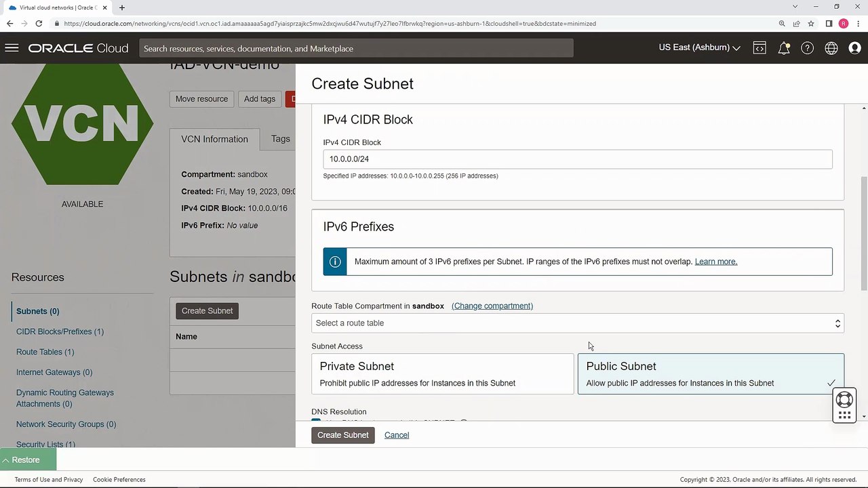This screenshot has width=868, height=488.
Task: Select Dynamic Routing Gateways Attachments (0) resource
Action: coord(65,398)
